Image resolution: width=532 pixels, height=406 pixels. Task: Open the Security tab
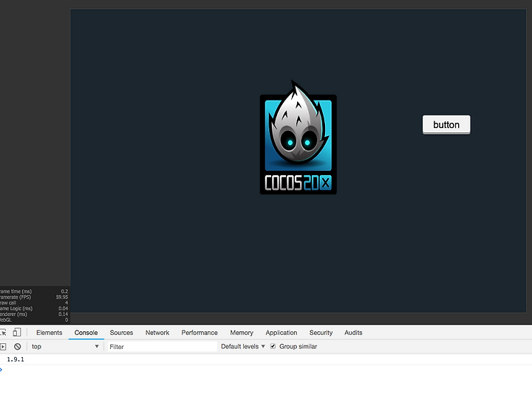pyautogui.click(x=321, y=333)
